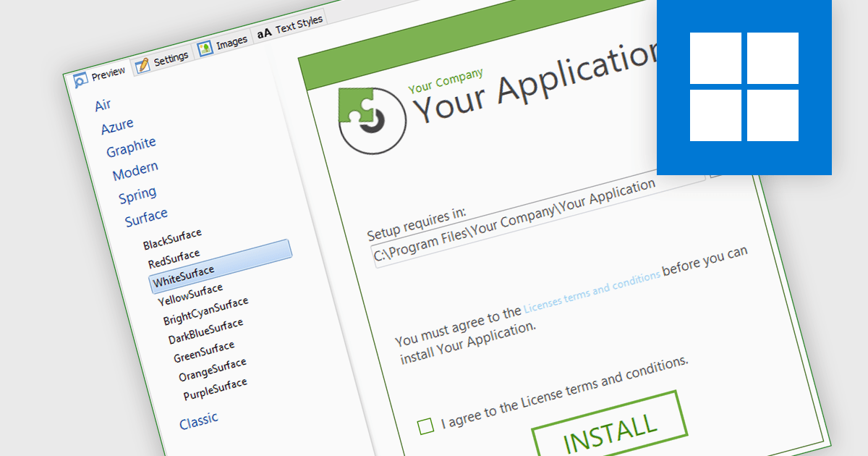Choose the PurpleSurface variant
Screen dimensions: 868x456
click(215, 390)
